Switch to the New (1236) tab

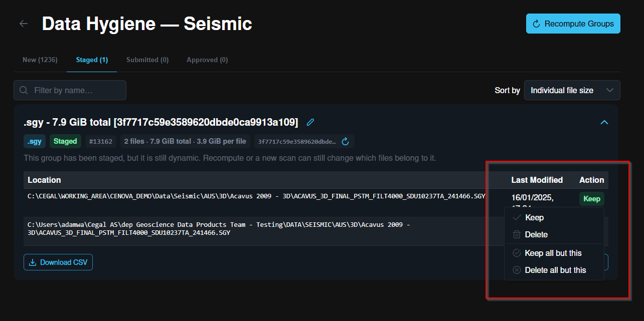pyautogui.click(x=40, y=60)
